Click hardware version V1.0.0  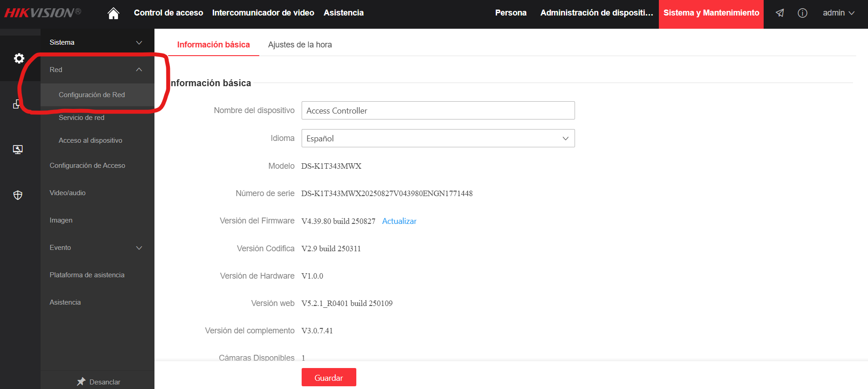[312, 276]
